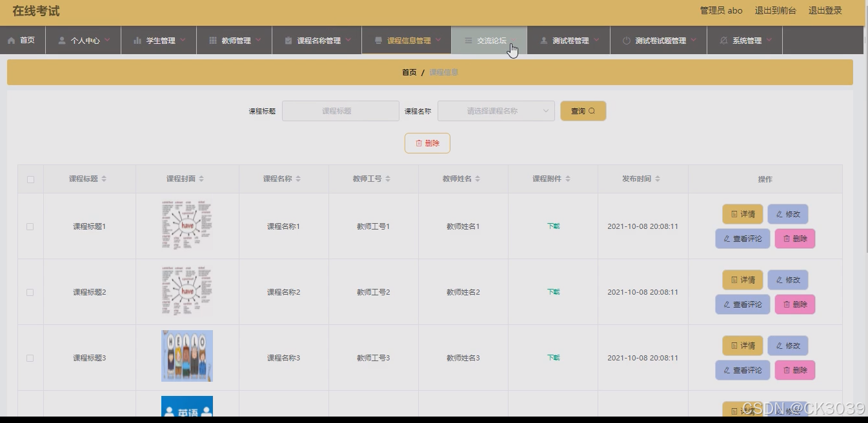Open 详情 for 课程标题1

pos(743,214)
